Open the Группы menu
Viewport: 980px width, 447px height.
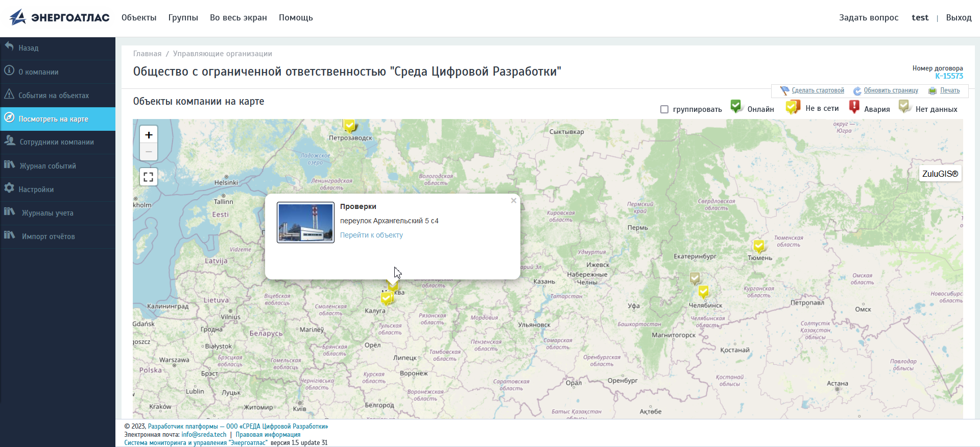tap(183, 17)
